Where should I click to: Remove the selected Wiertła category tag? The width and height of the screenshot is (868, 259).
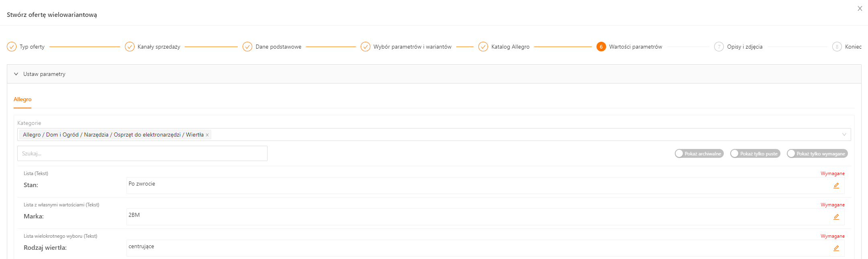207,135
